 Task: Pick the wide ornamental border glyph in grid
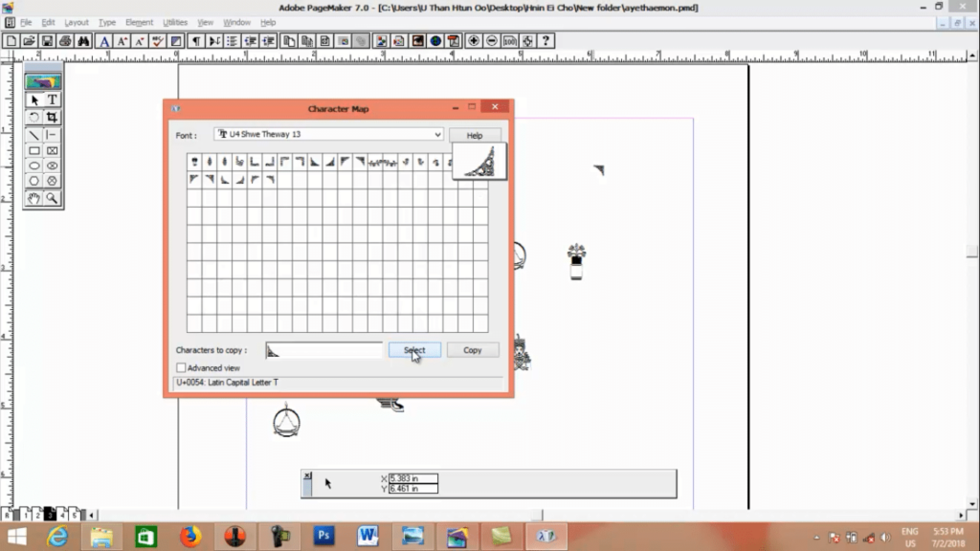[383, 162]
